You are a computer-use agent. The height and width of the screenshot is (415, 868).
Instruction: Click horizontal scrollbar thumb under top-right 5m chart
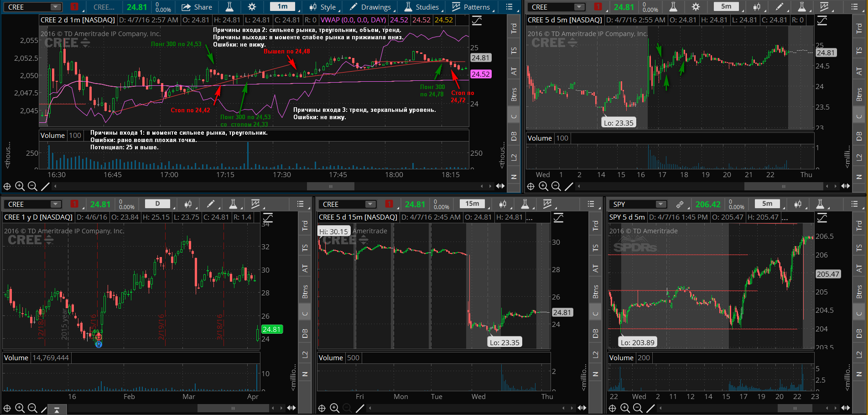click(x=784, y=186)
